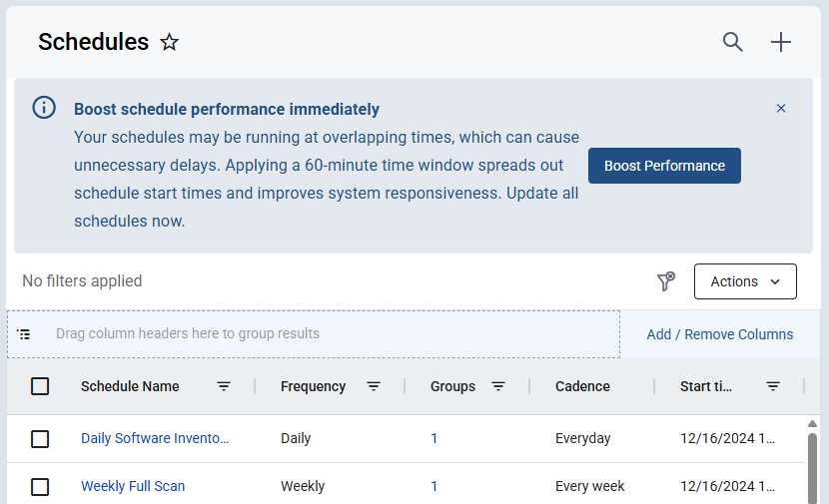Open the Weekly Full Scan schedule link
Screen dimensions: 829x504
pyautogui.click(x=133, y=486)
